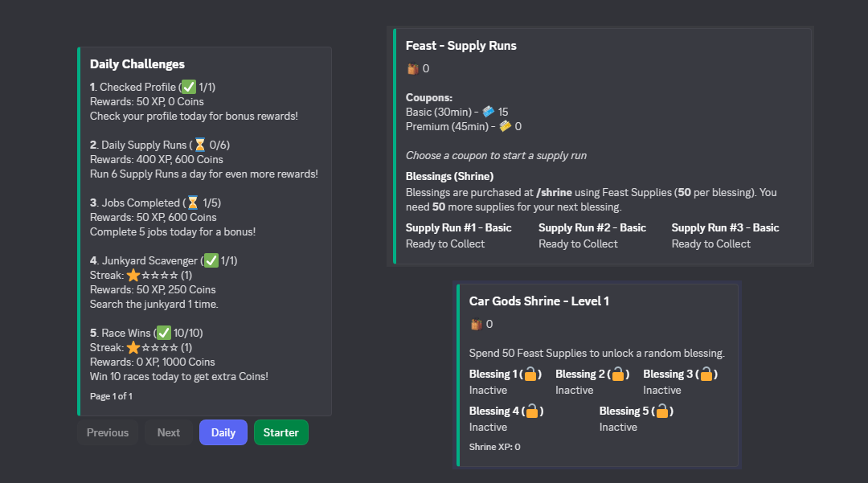868x483 pixels.
Task: Click the blue Basic coupon ticket icon
Action: [x=488, y=112]
